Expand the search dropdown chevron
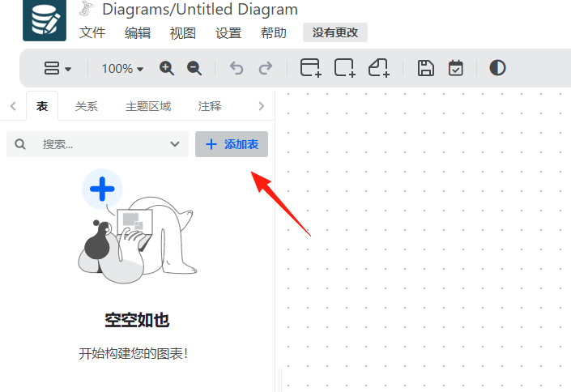571x392 pixels. click(x=175, y=144)
